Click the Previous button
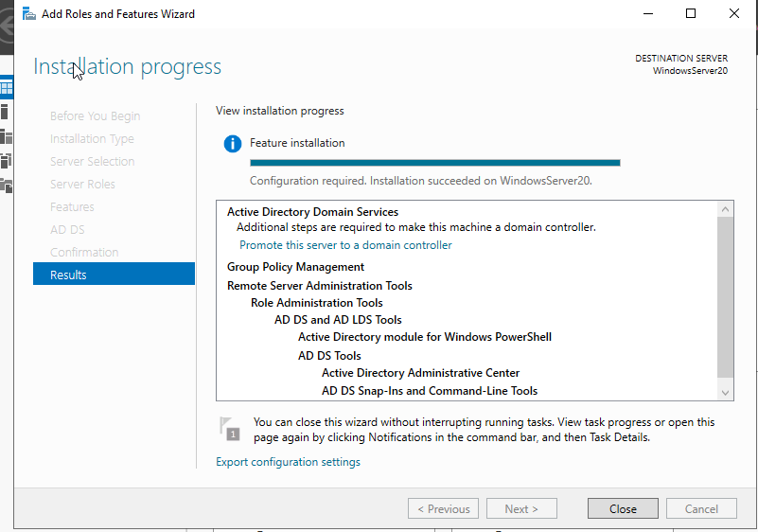Image resolution: width=758 pixels, height=532 pixels. [443, 508]
